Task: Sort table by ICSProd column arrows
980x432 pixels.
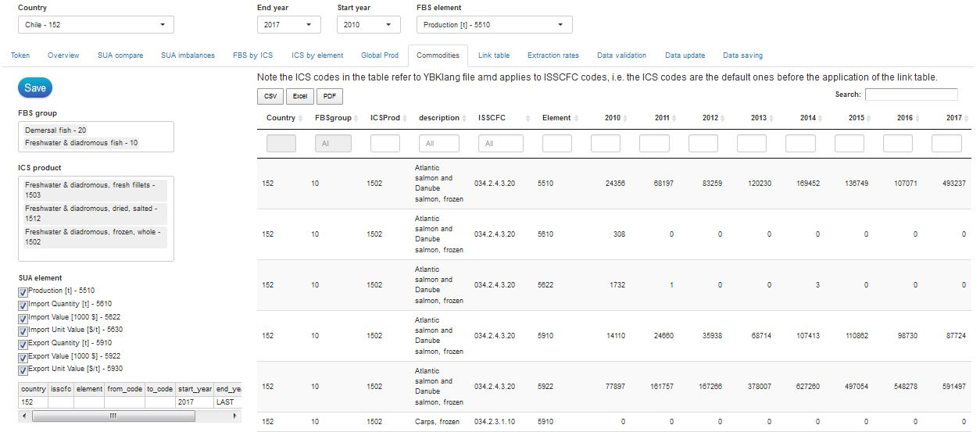Action: (405, 118)
